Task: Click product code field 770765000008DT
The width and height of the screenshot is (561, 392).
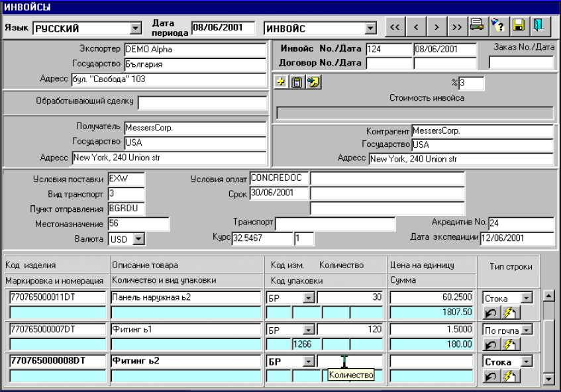Action: [58, 361]
